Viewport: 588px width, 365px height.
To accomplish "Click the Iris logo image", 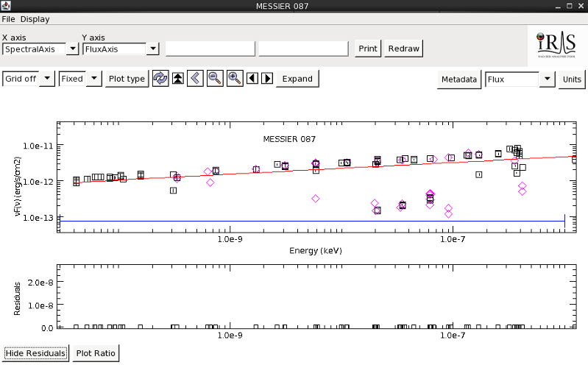I will pos(556,45).
